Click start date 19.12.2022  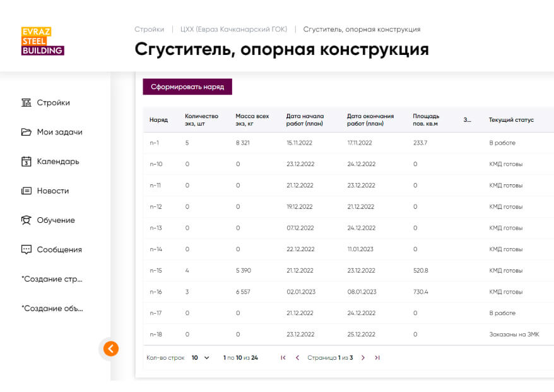(300, 207)
